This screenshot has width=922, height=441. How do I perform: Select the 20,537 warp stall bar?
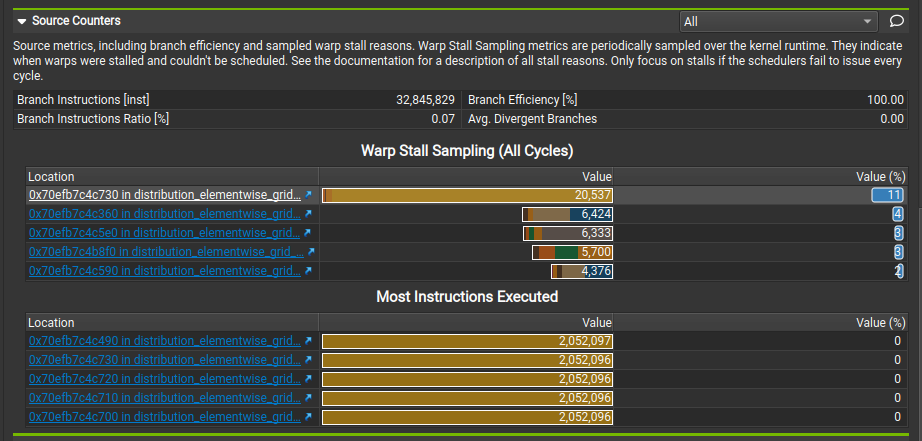[467, 195]
